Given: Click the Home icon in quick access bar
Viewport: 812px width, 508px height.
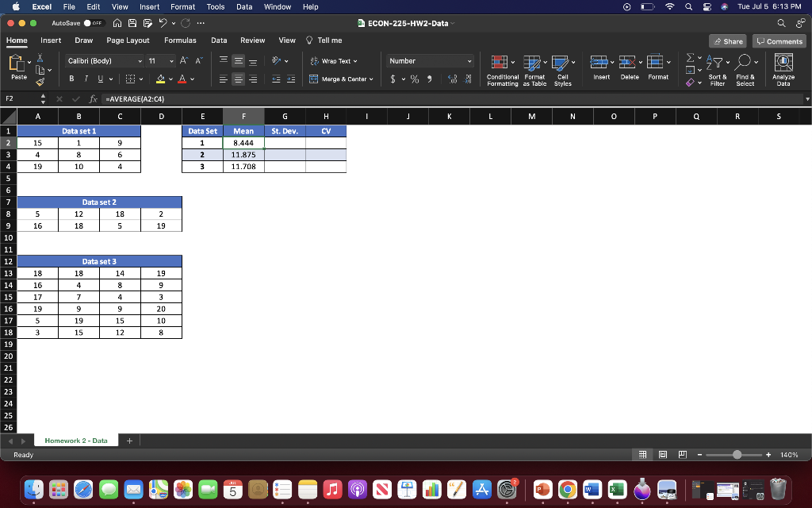Looking at the screenshot, I should tap(117, 23).
